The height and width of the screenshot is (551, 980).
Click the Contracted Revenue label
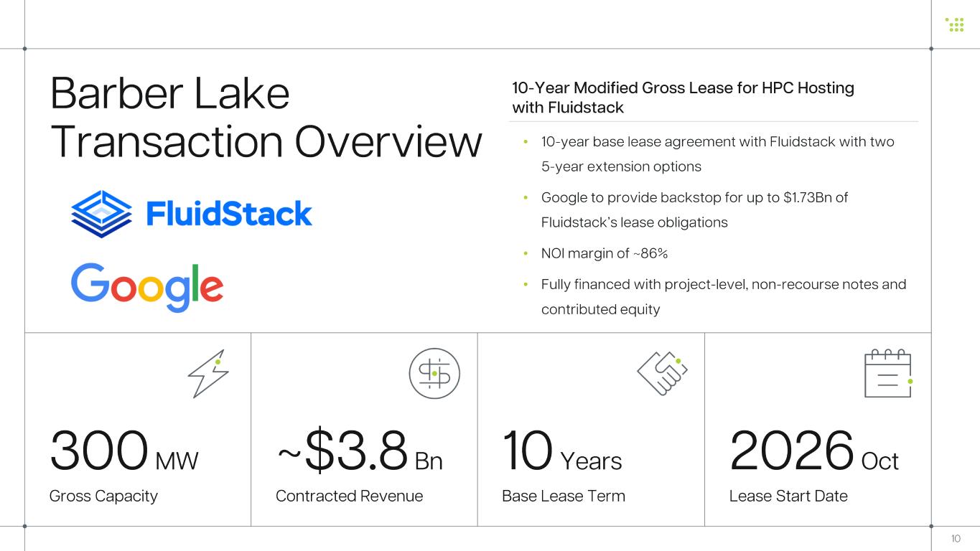(x=349, y=496)
